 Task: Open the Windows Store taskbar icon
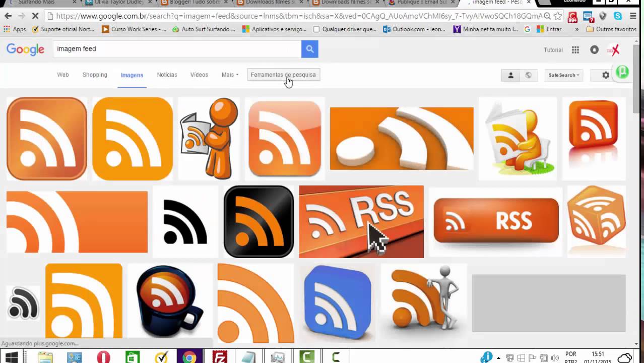tap(133, 357)
